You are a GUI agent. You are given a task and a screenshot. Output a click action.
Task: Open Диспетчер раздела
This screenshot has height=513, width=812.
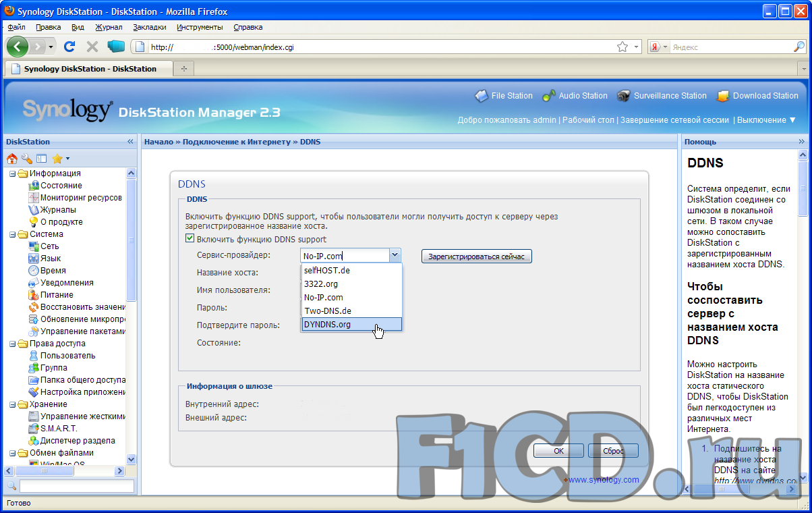point(78,441)
